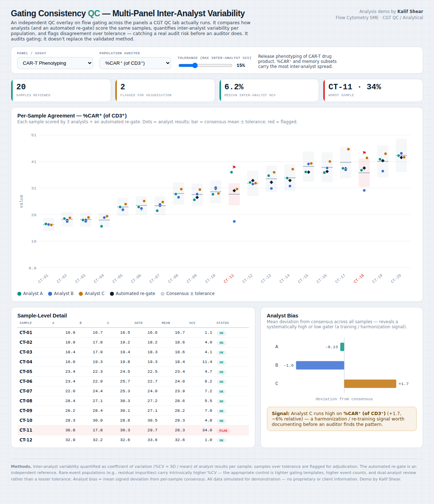Click Analyst A legend dot
Screen dimensions: 434x504
click(x=20, y=294)
